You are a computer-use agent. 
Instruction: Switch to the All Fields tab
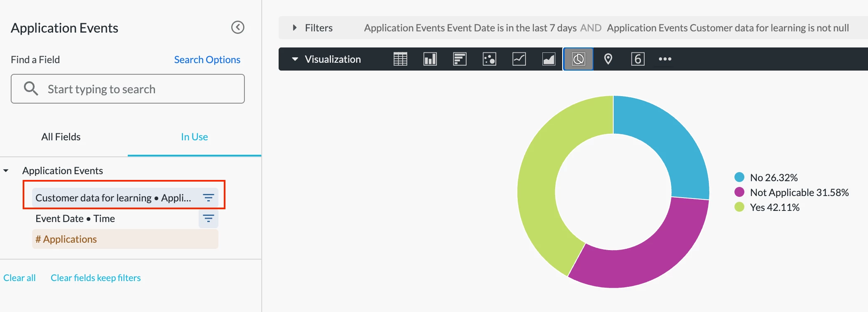click(61, 137)
